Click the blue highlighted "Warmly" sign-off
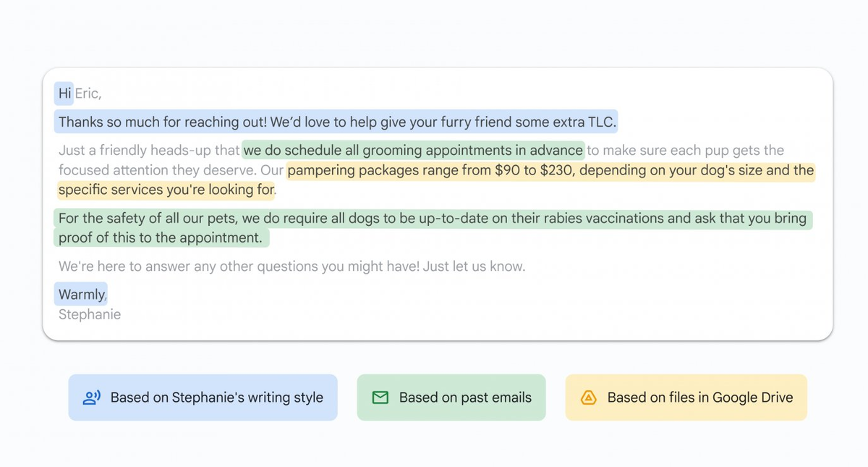 [81, 295]
